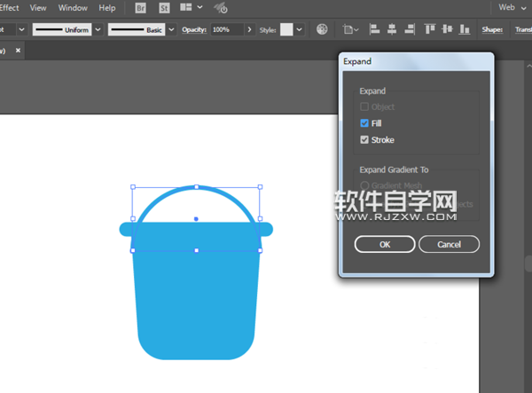Expand the Opacity value dropdown arrow
The image size is (532, 393).
click(x=248, y=29)
